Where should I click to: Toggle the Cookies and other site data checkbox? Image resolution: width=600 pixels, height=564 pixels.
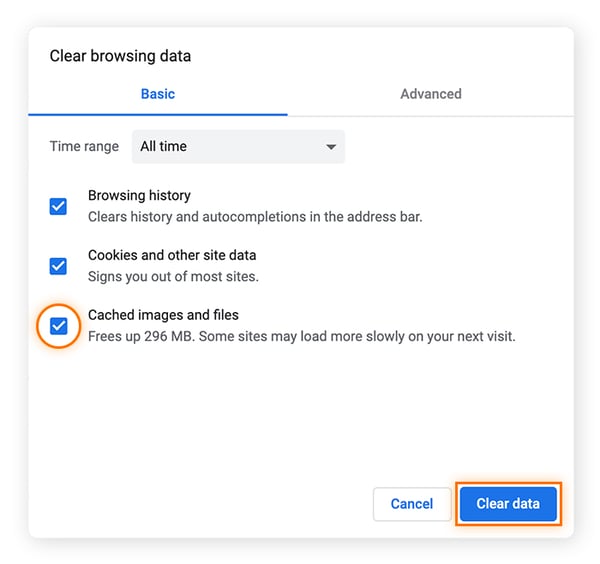point(58,266)
